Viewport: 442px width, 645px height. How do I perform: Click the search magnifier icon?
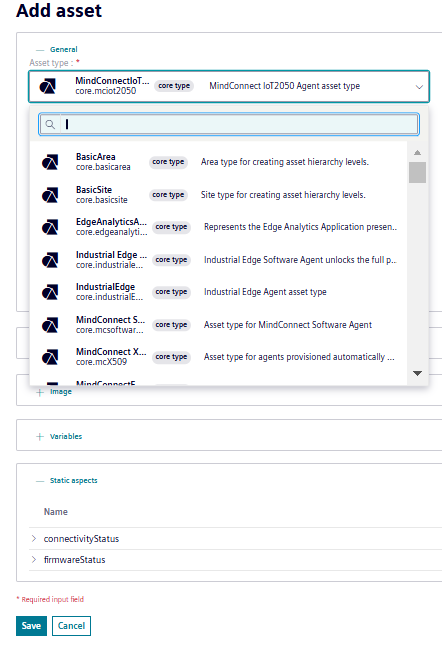tap(50, 124)
